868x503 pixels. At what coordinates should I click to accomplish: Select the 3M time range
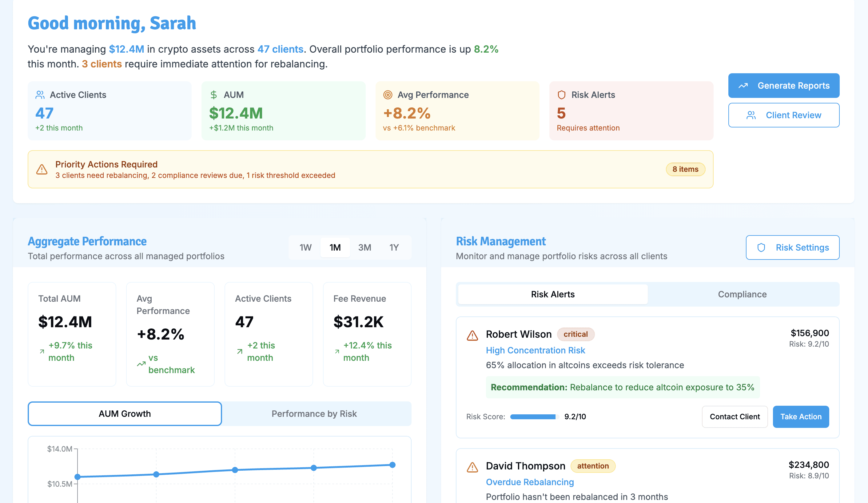coord(364,247)
